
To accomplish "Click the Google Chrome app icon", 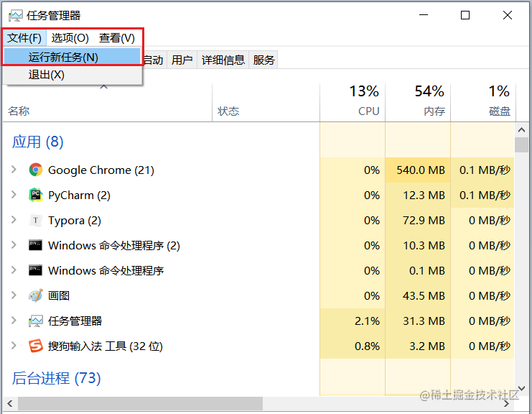I will pos(36,170).
